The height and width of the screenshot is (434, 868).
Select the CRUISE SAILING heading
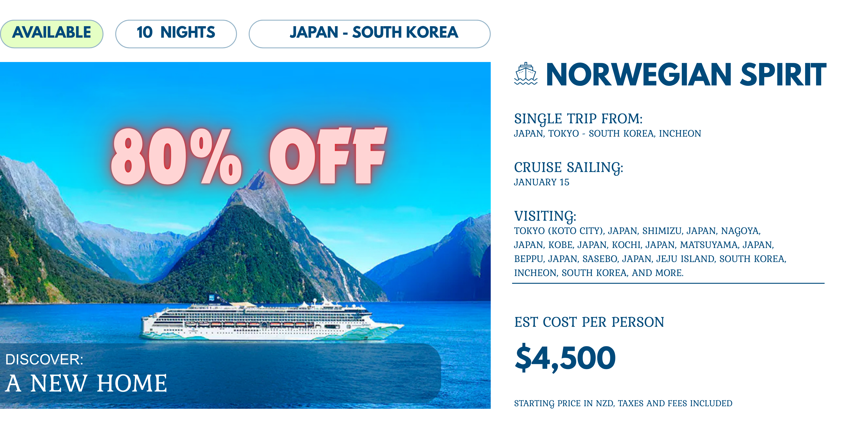tap(568, 167)
